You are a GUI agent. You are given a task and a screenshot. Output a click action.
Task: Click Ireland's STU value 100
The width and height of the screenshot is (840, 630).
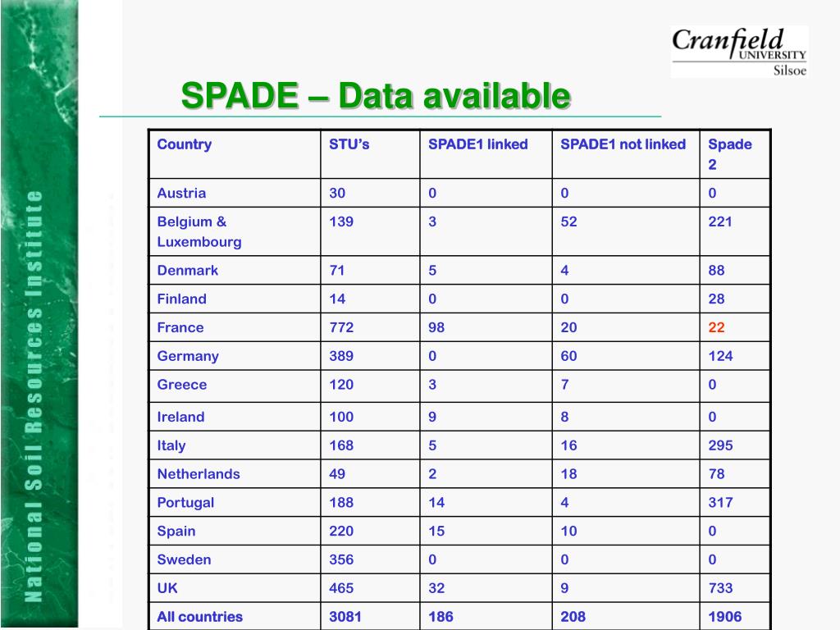(341, 417)
